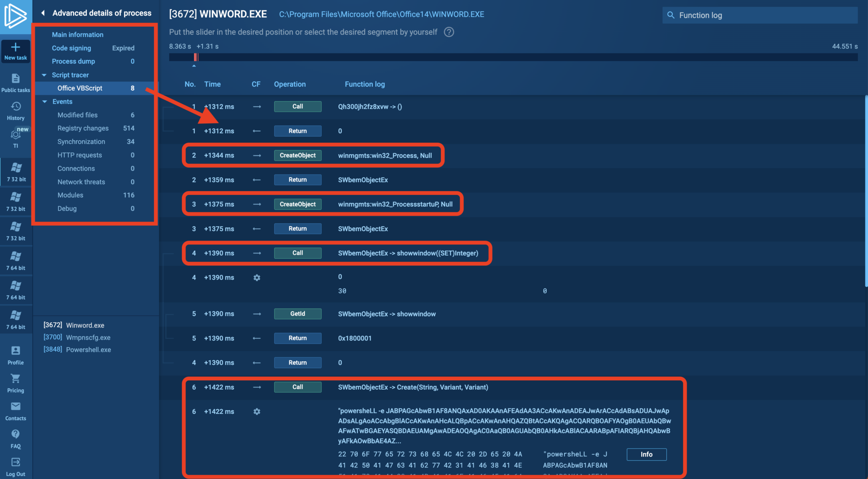Click back arrow beside Advanced details
Image resolution: width=868 pixels, height=479 pixels.
pyautogui.click(x=43, y=13)
